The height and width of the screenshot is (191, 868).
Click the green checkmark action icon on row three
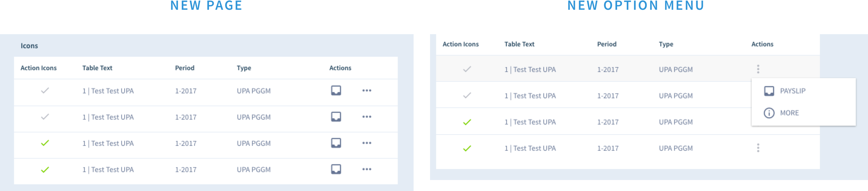tap(44, 143)
